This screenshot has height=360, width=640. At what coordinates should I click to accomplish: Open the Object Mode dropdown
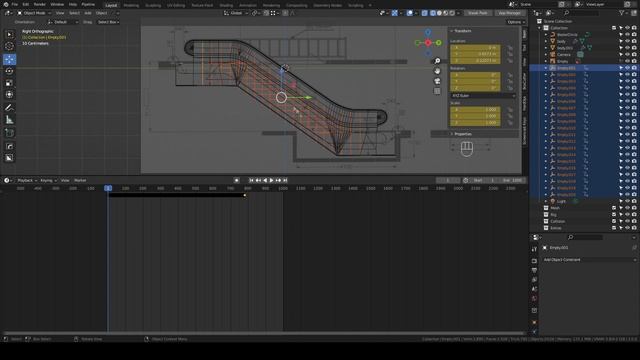(34, 13)
